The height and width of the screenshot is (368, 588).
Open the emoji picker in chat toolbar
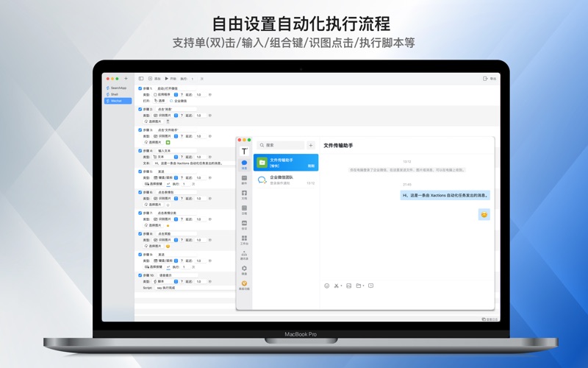pos(326,286)
